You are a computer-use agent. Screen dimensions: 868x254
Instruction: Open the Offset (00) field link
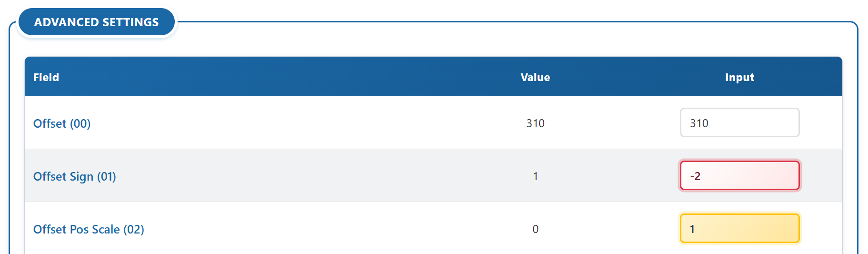pos(62,123)
